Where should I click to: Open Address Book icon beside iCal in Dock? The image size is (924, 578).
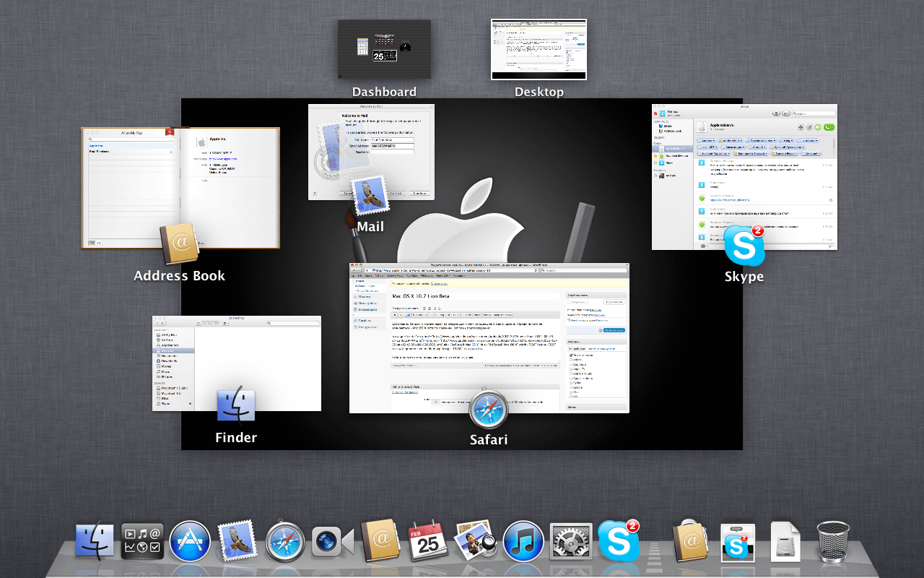[x=380, y=540]
